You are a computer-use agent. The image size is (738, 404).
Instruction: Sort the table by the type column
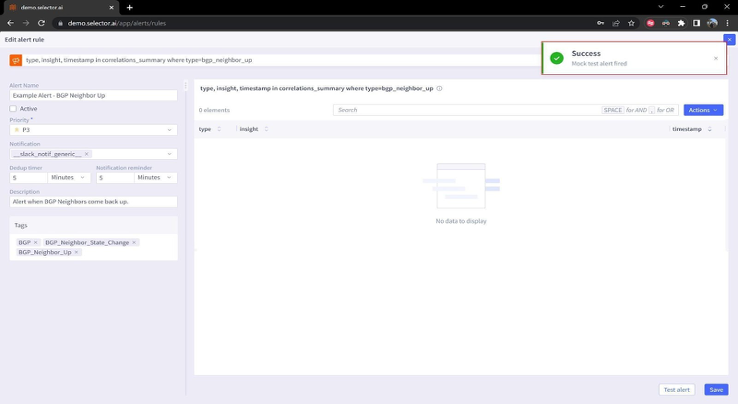(219, 129)
